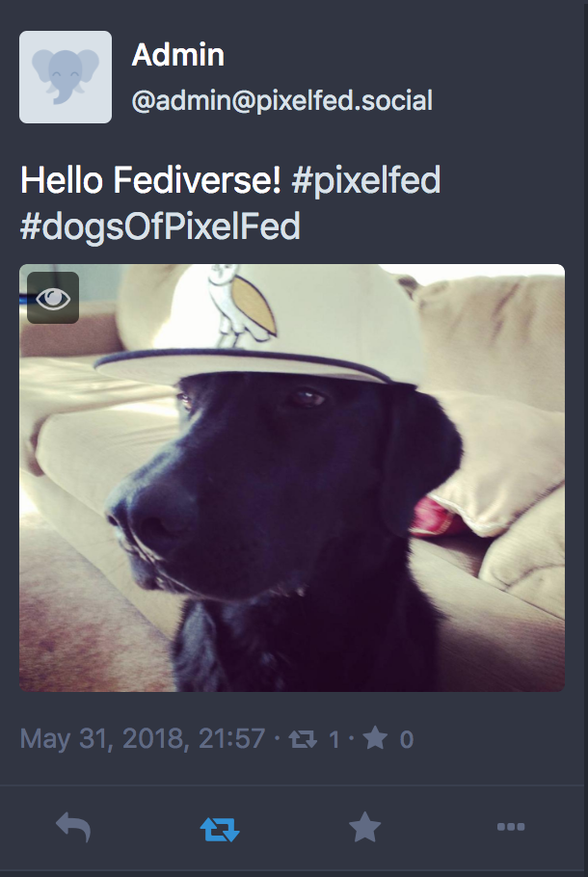Favourite the post with the star button

tap(364, 827)
